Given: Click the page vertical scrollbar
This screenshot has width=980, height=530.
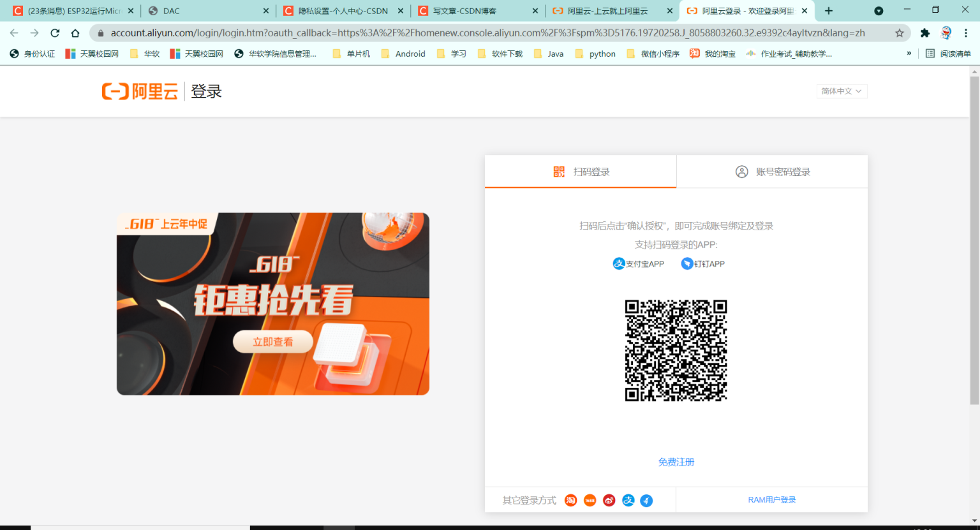Looking at the screenshot, I should pyautogui.click(x=974, y=240).
